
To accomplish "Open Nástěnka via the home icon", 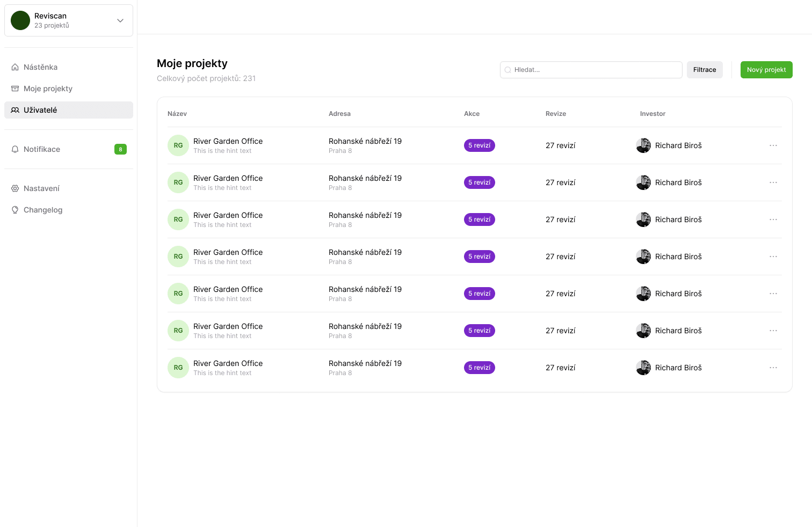I will pos(15,67).
